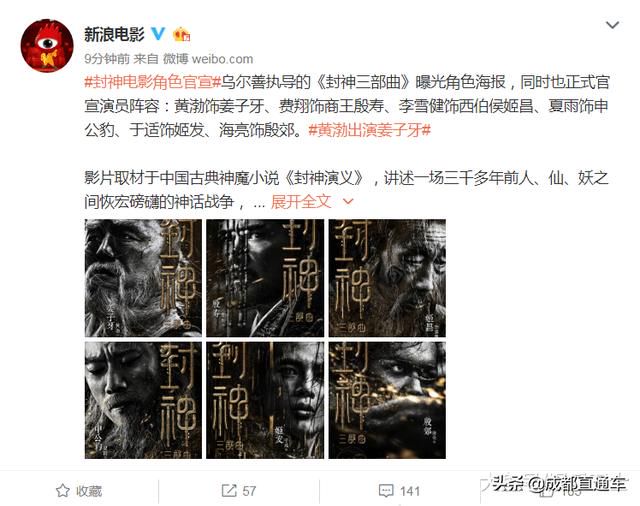This screenshot has width=640, height=506.
Task: Click the blue verified V badge
Action: coord(158,34)
